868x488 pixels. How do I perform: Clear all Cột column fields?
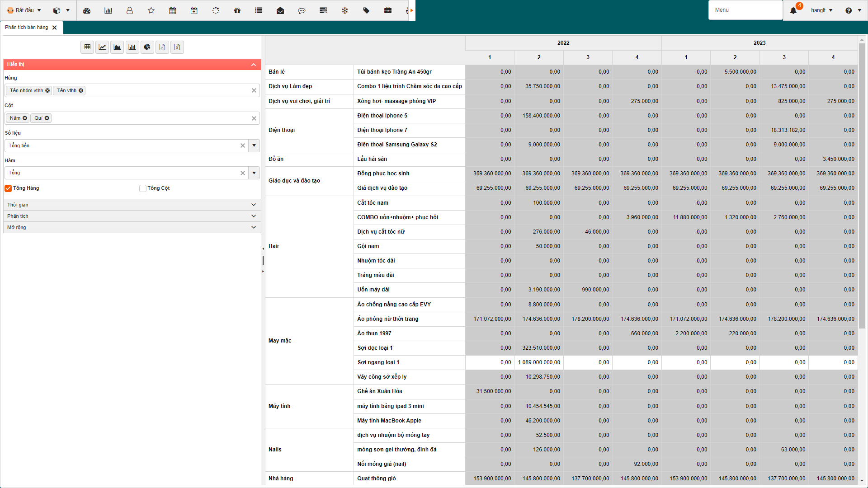click(254, 118)
